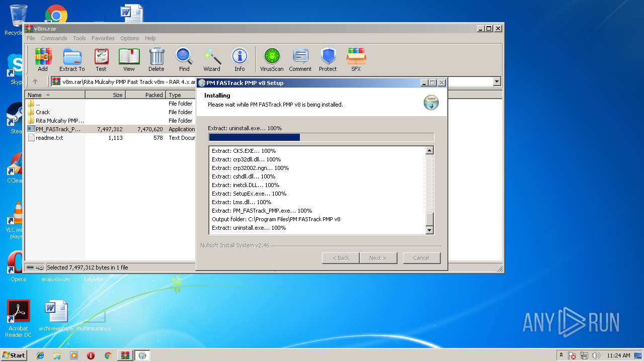Click the Delete trash can icon
Viewport: 644px width, 362px height.
156,60
